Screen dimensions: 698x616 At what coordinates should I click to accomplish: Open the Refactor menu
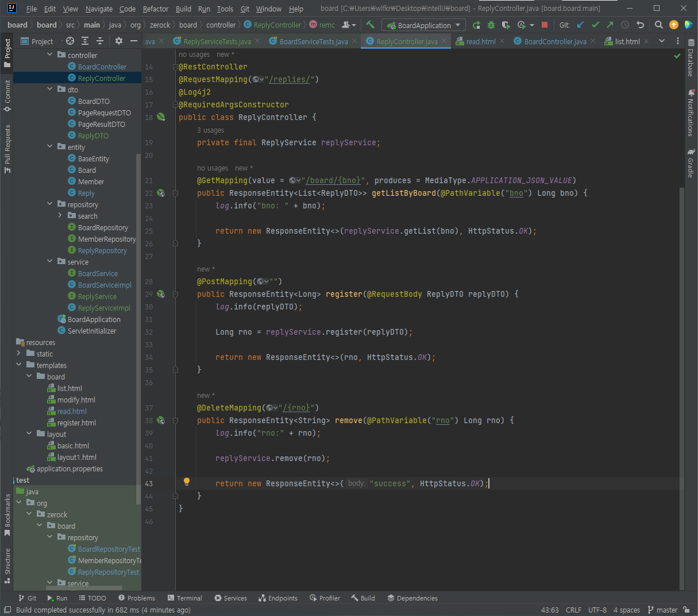pos(156,9)
